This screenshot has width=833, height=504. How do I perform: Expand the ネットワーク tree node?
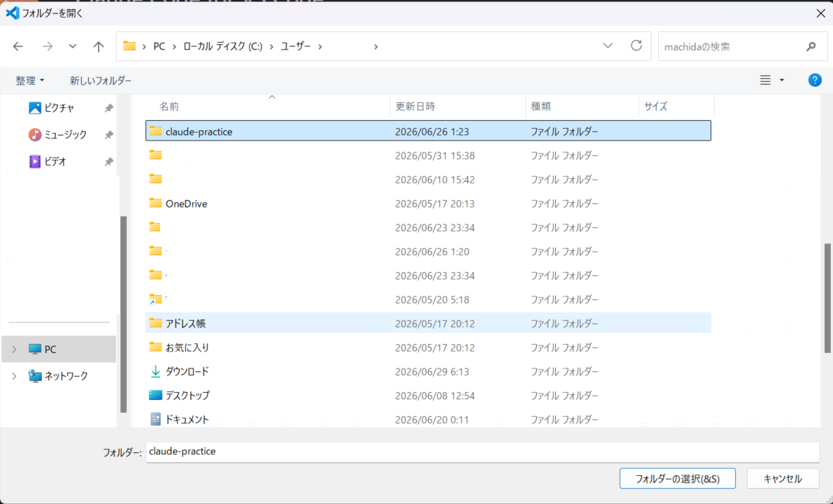click(x=15, y=376)
